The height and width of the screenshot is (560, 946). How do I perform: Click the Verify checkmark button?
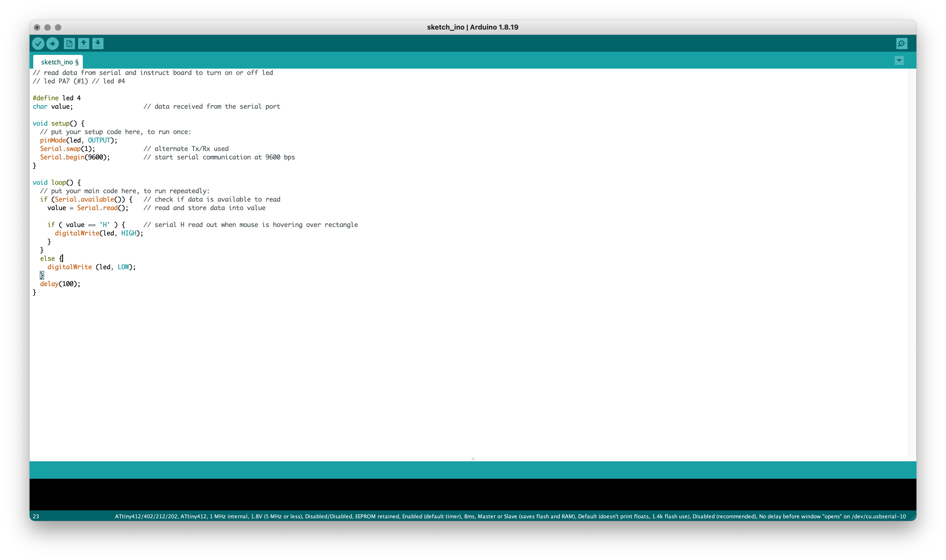point(38,43)
